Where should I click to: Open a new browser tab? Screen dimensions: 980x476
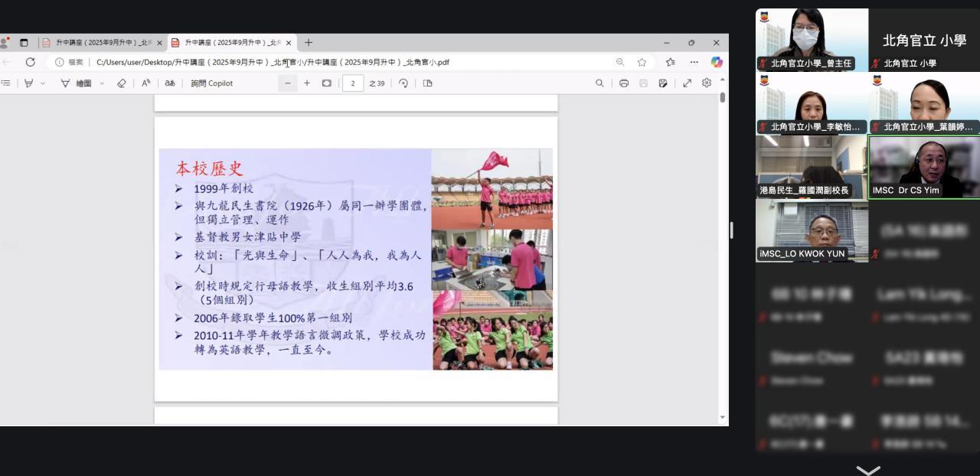click(x=309, y=43)
